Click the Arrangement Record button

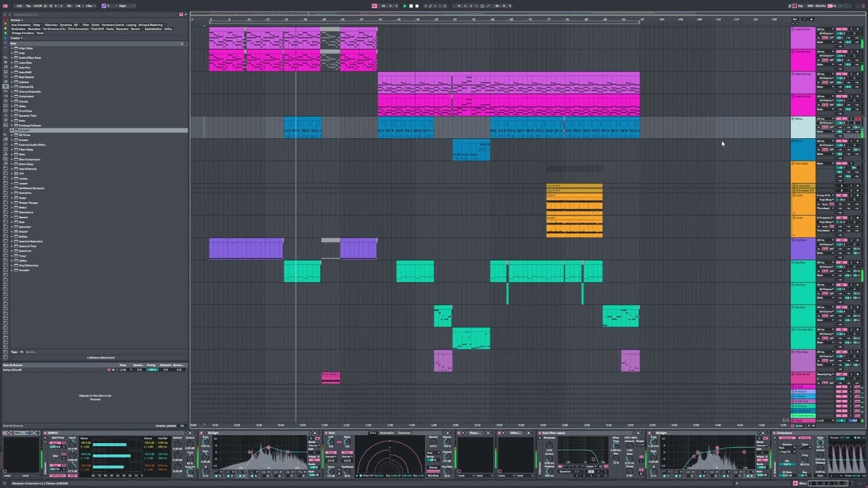tap(417, 5)
